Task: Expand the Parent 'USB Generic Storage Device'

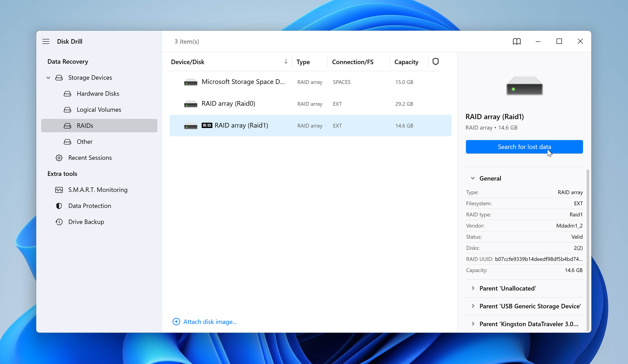Action: (x=473, y=306)
